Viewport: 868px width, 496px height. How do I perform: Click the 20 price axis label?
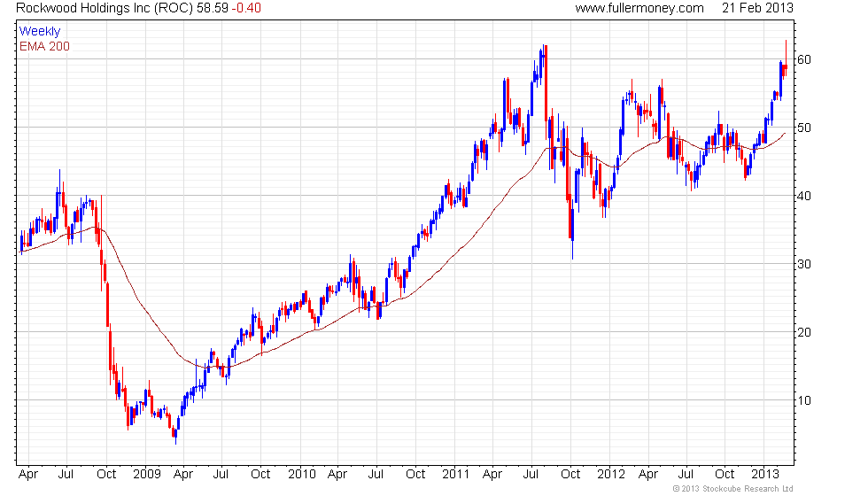(804, 332)
